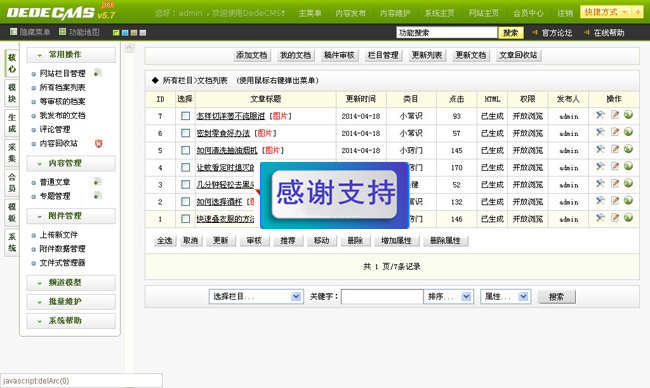Click the red shield icon beside 内容回收站
650x388 pixels.
pyautogui.click(x=98, y=143)
